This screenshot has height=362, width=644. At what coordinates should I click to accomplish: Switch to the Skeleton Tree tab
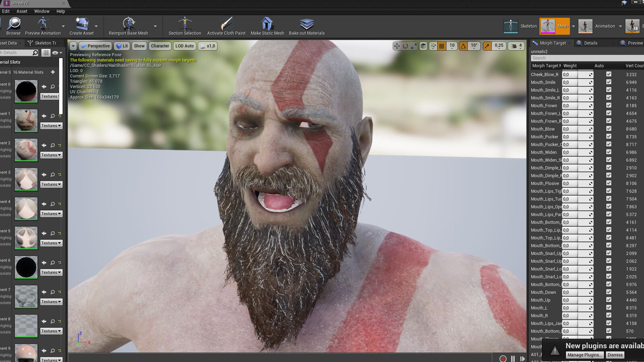[42, 43]
